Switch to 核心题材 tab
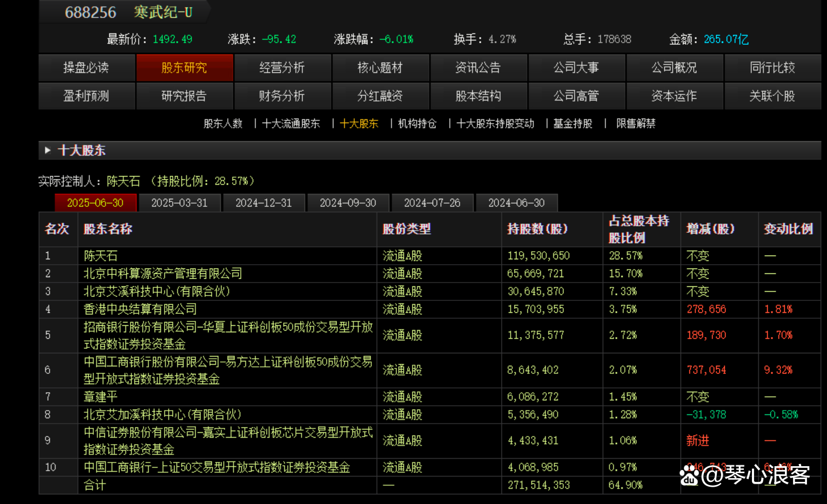The image size is (827, 504). click(x=380, y=68)
